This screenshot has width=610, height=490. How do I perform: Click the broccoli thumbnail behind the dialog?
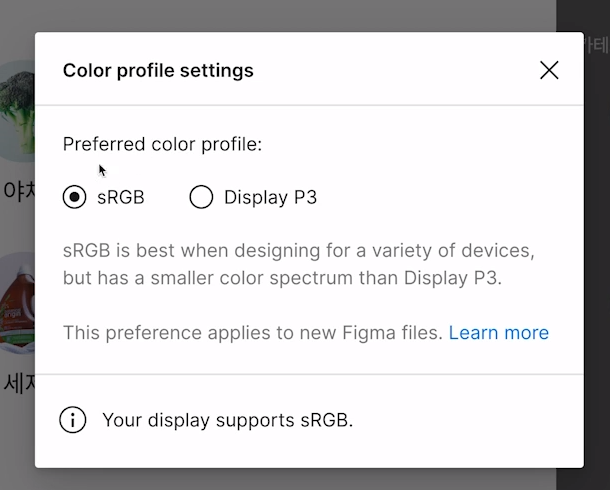point(17,110)
